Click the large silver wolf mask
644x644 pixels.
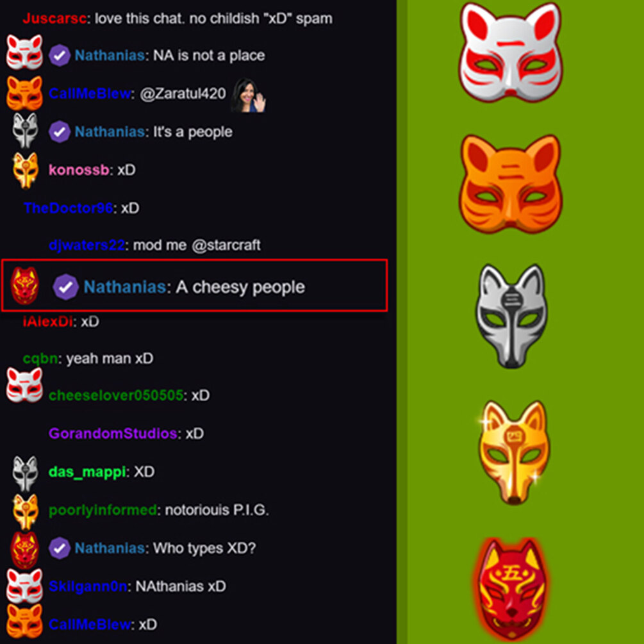tap(511, 315)
